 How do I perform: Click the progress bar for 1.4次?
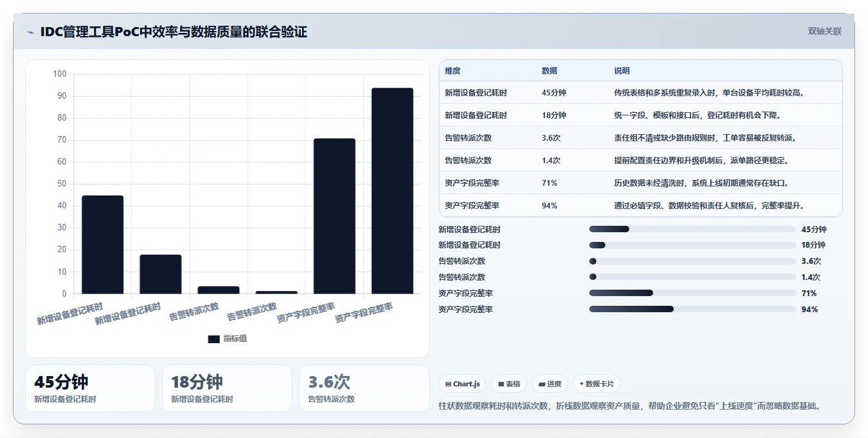(692, 277)
